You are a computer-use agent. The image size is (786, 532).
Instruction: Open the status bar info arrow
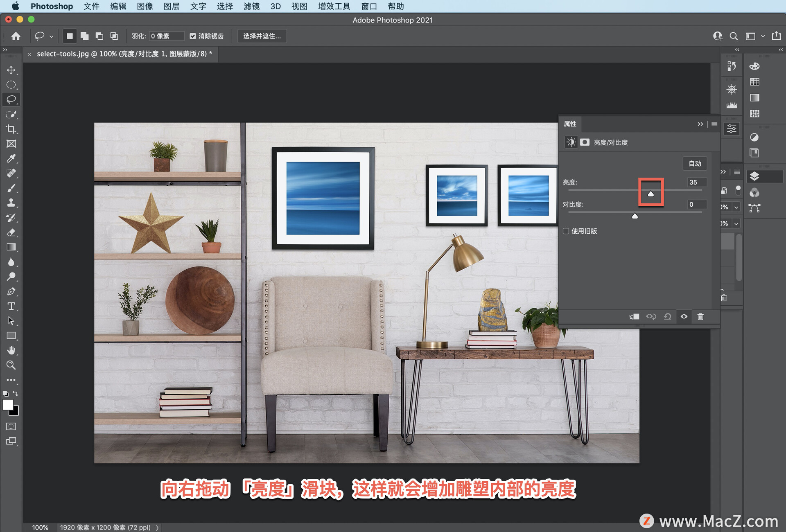[x=157, y=527]
